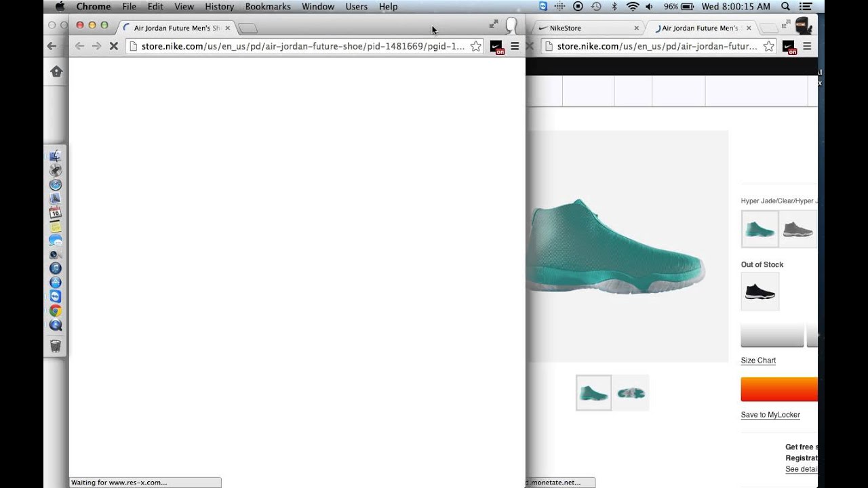Viewport: 868px width, 488px height.
Task: Open TeamViewer from the dock
Action: click(x=56, y=297)
